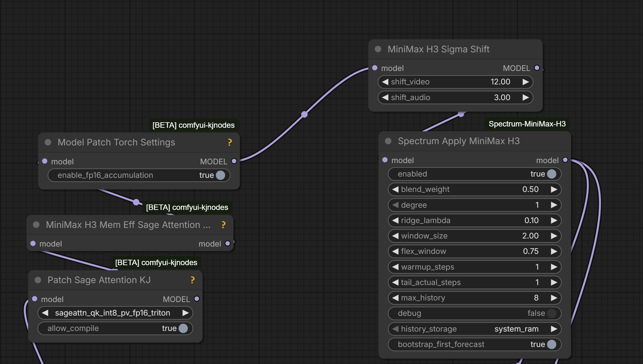Collapse the MiniMax H3 Mem Eff Sage Attention node

[36, 225]
